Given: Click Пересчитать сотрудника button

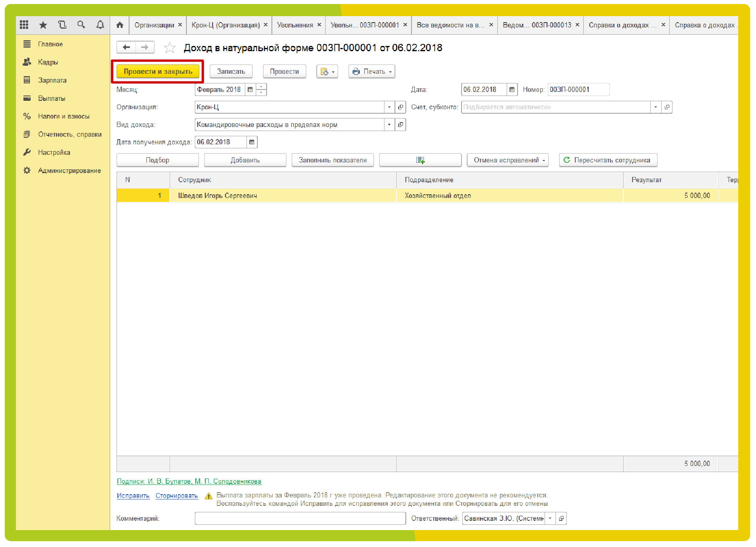Looking at the screenshot, I should coord(608,160).
